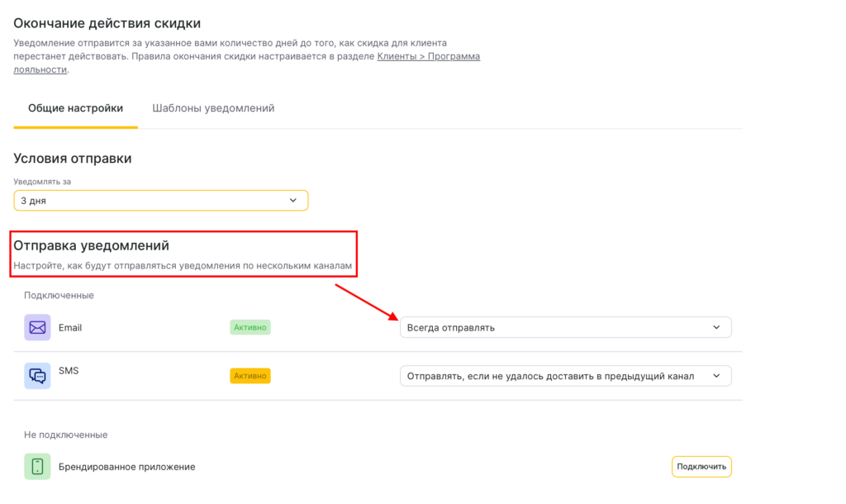The height and width of the screenshot is (504, 846).
Task: Click the Отправка уведомлений heading
Action: (91, 245)
